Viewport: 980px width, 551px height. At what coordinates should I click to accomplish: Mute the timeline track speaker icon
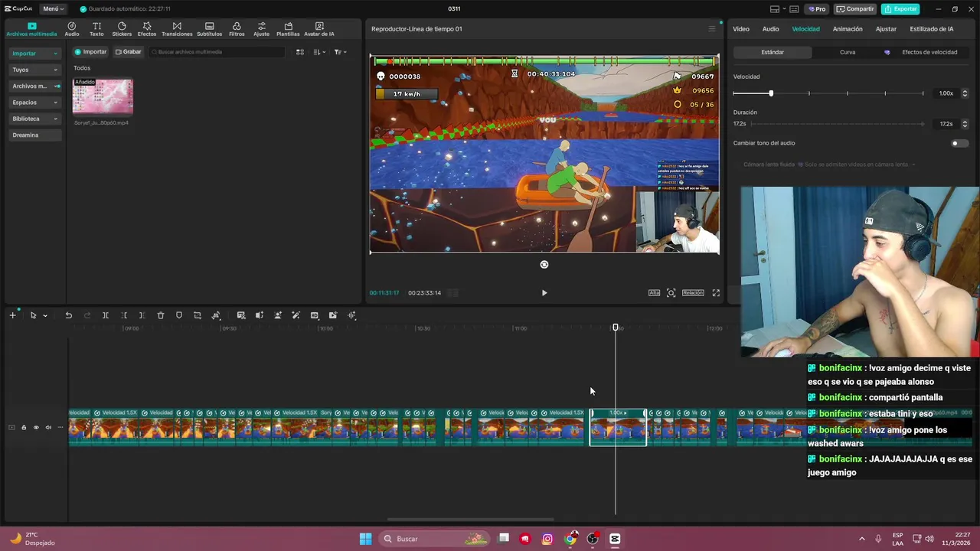48,428
